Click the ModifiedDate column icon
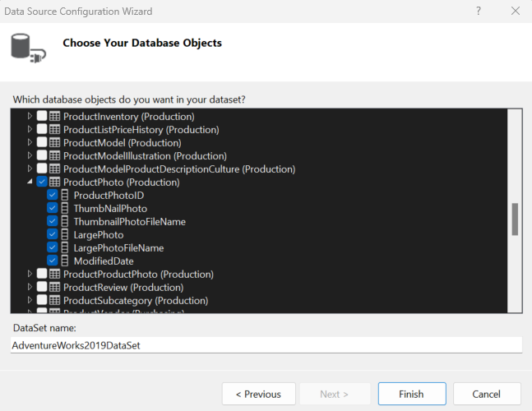This screenshot has height=411, width=532. 65,261
